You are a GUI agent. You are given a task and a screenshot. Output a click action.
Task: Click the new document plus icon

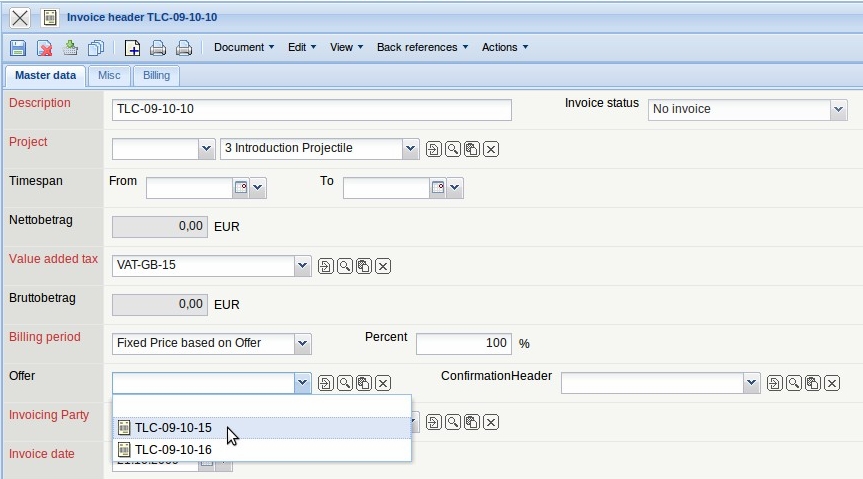point(132,47)
